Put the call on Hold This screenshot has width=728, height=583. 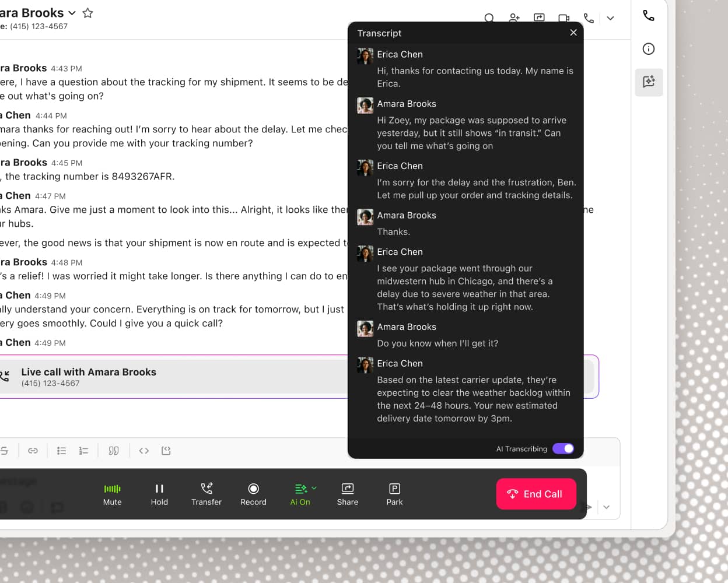pyautogui.click(x=159, y=494)
